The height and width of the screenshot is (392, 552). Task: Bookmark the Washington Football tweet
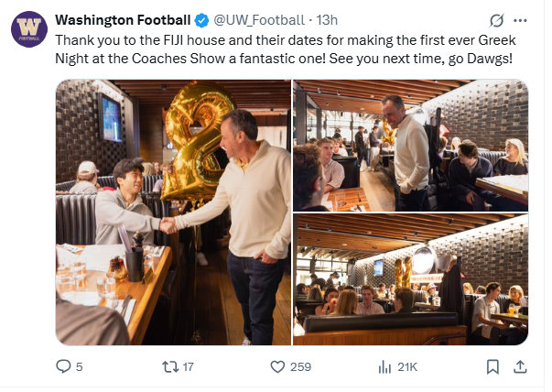click(492, 366)
